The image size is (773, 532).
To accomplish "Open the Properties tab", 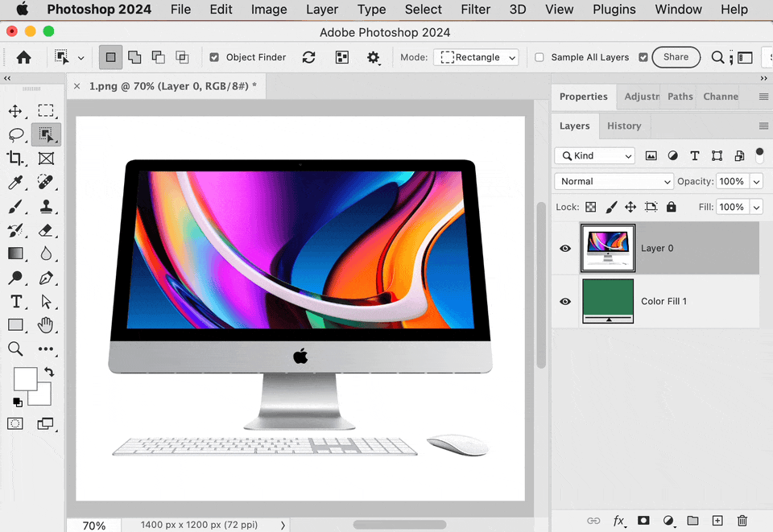I will [583, 97].
